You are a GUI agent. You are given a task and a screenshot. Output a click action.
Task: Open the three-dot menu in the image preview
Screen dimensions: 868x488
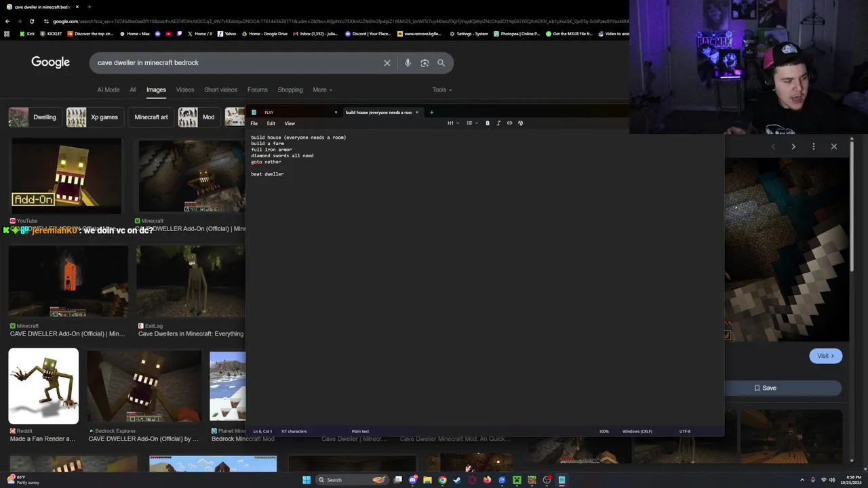814,146
